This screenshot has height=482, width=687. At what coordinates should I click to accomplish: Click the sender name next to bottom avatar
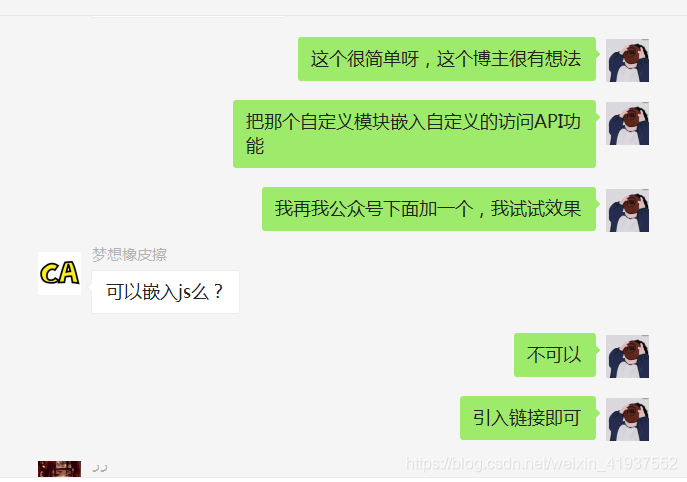(100, 468)
